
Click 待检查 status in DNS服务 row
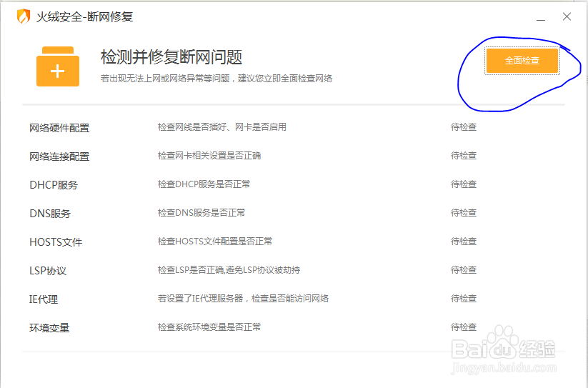[x=464, y=212]
